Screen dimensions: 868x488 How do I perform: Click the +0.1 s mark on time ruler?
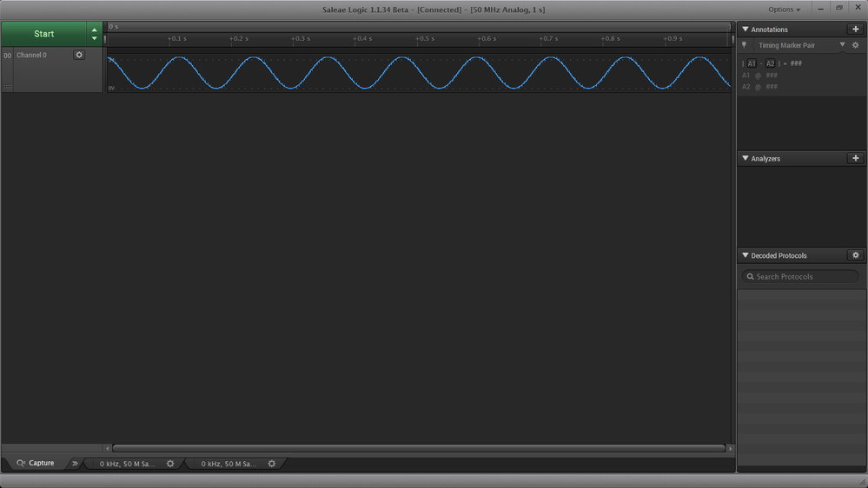coord(176,39)
